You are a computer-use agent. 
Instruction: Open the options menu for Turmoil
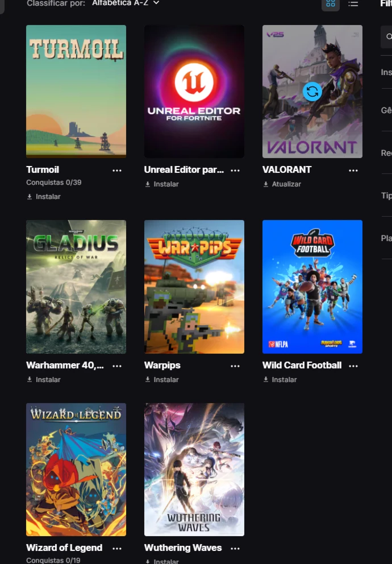(117, 171)
